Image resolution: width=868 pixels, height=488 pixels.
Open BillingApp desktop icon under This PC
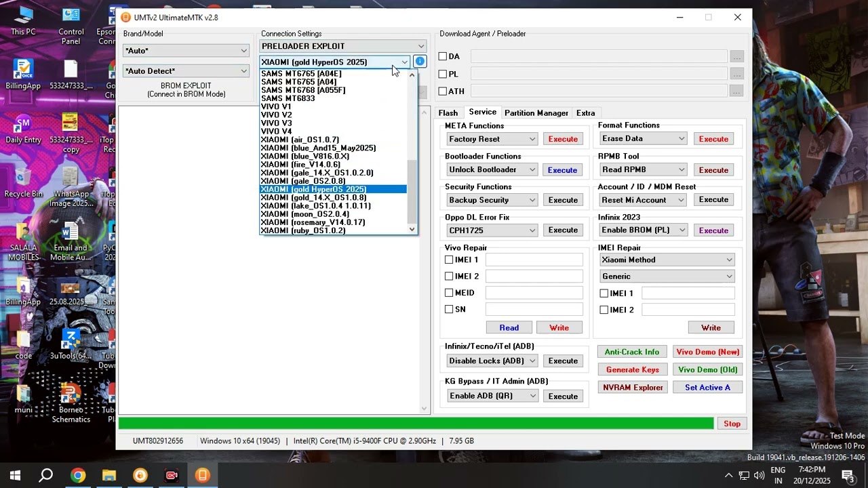click(23, 75)
